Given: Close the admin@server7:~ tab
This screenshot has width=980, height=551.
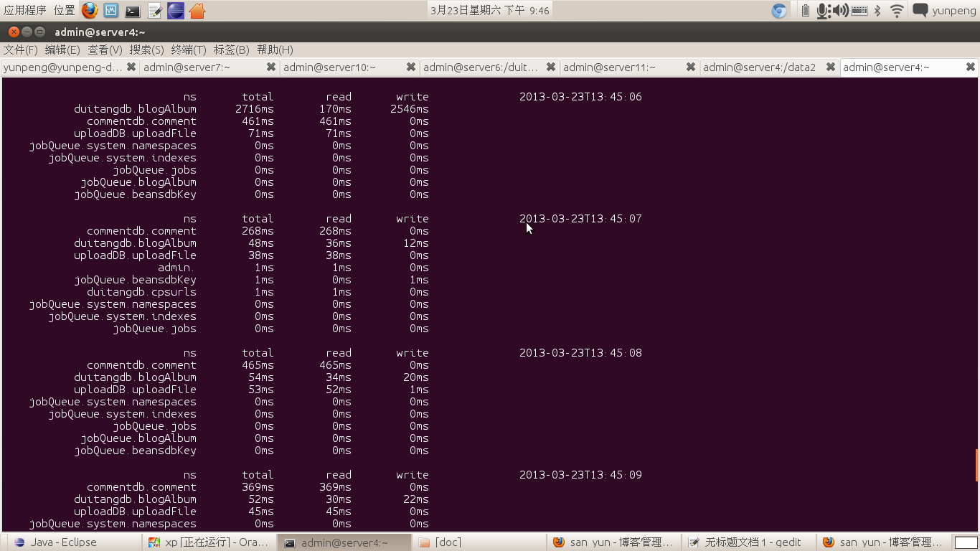Looking at the screenshot, I should [x=271, y=67].
